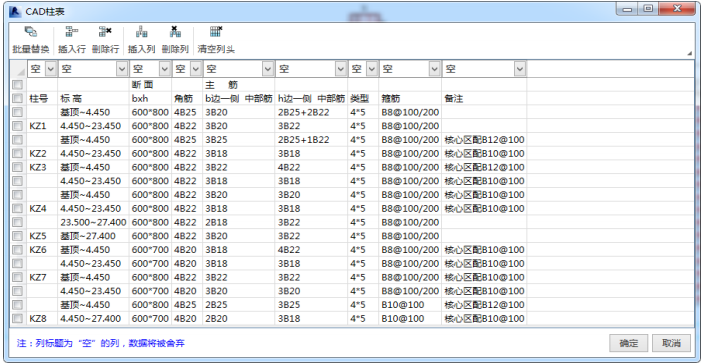Tick the checkbox for the KZ5 row

click(x=17, y=236)
